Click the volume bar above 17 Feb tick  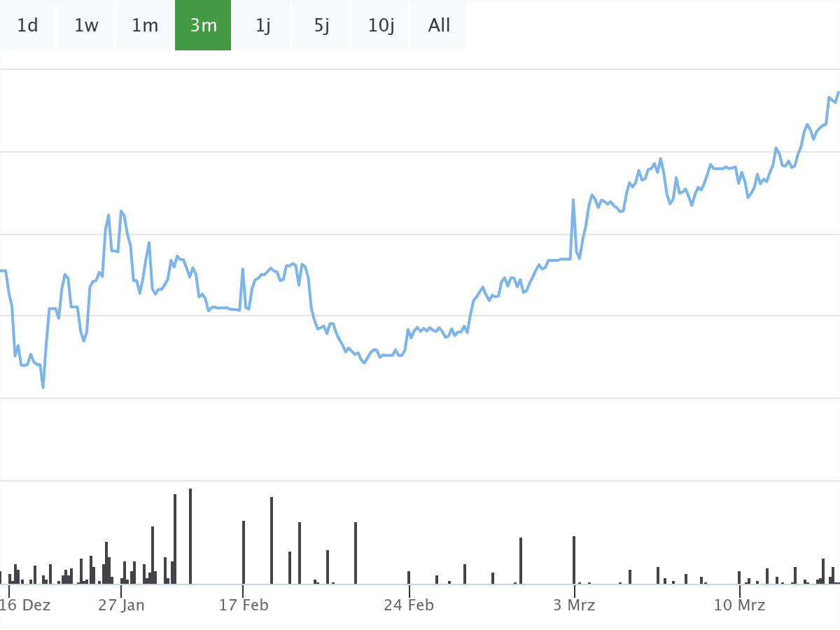244,552
